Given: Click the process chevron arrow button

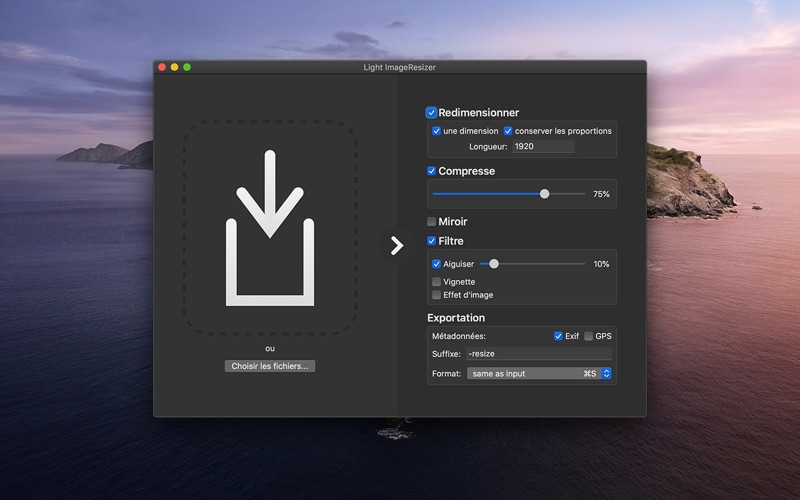Looking at the screenshot, I should pyautogui.click(x=396, y=245).
